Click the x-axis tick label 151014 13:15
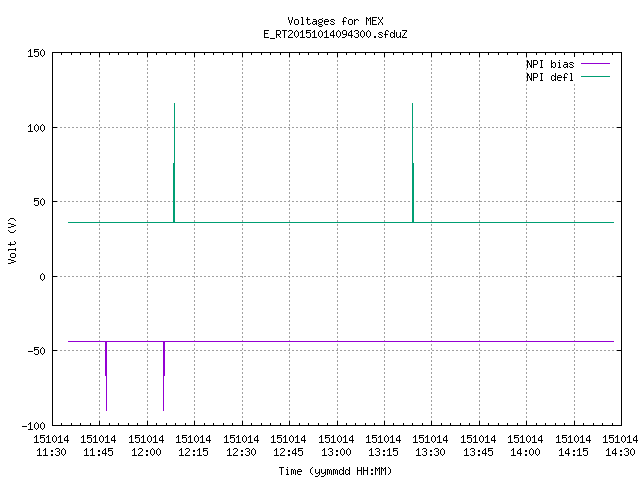The image size is (640, 480). pos(383,446)
